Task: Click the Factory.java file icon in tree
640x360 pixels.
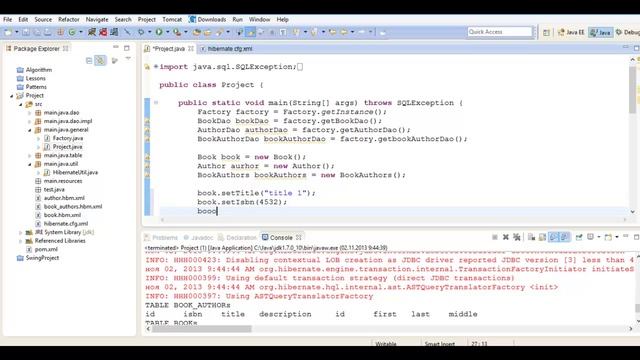Action: point(47,138)
